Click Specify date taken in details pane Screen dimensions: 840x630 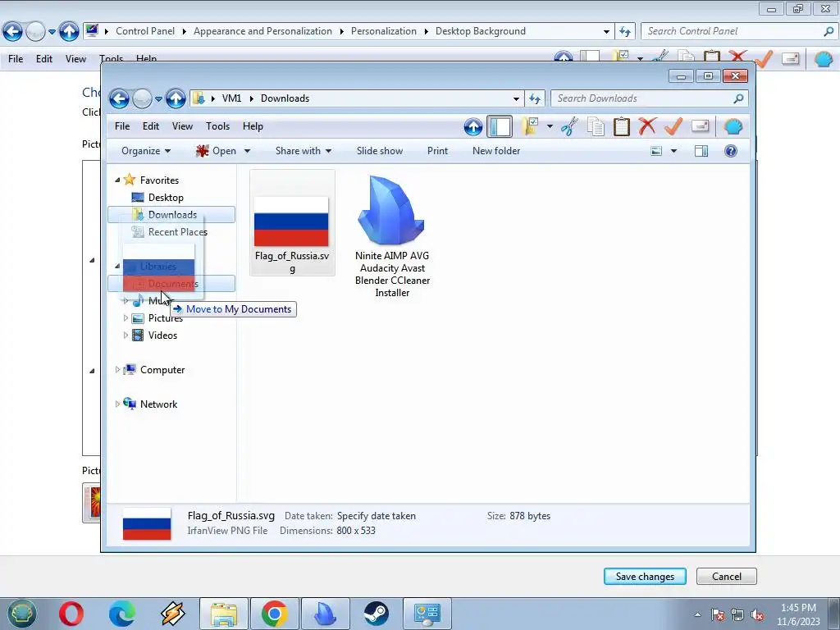pos(376,516)
